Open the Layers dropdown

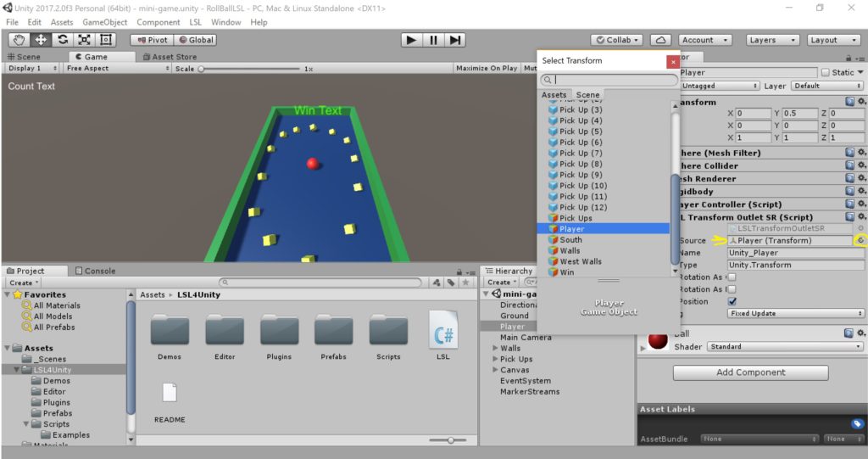click(772, 40)
